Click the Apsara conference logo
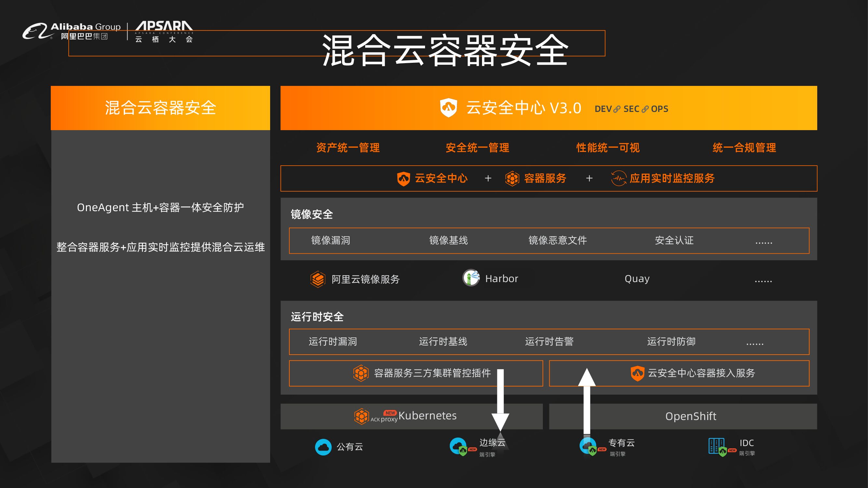The height and width of the screenshot is (488, 868). 164,31
